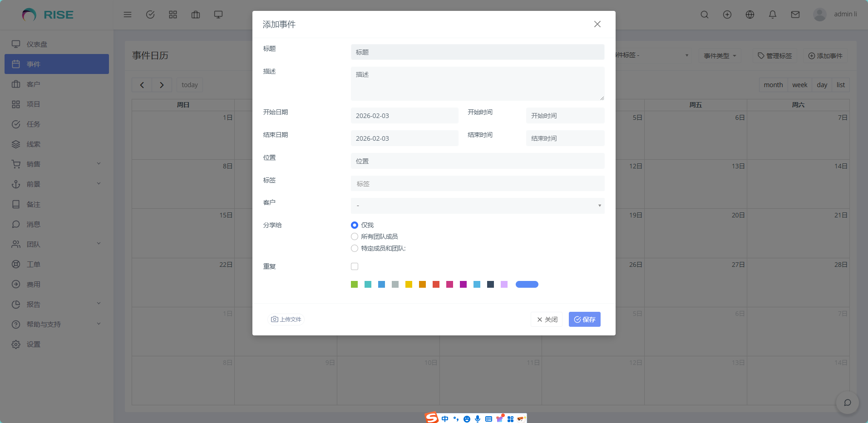Expand the 销售 sidebar submenu
Screen dimensions: 868x423
(x=56, y=164)
